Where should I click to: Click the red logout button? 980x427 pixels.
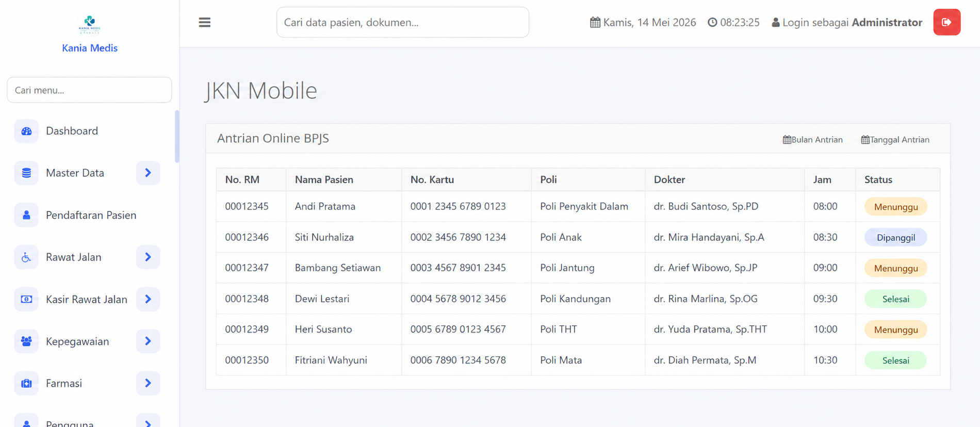(946, 22)
